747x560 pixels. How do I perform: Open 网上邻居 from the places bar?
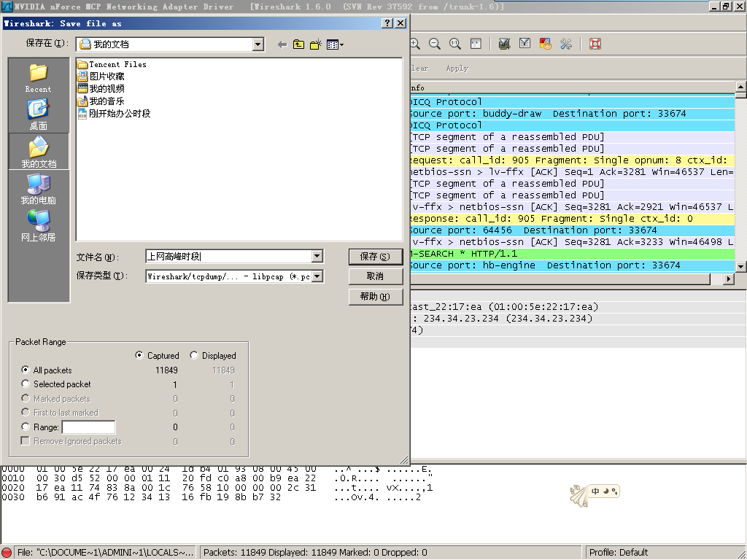point(38,225)
